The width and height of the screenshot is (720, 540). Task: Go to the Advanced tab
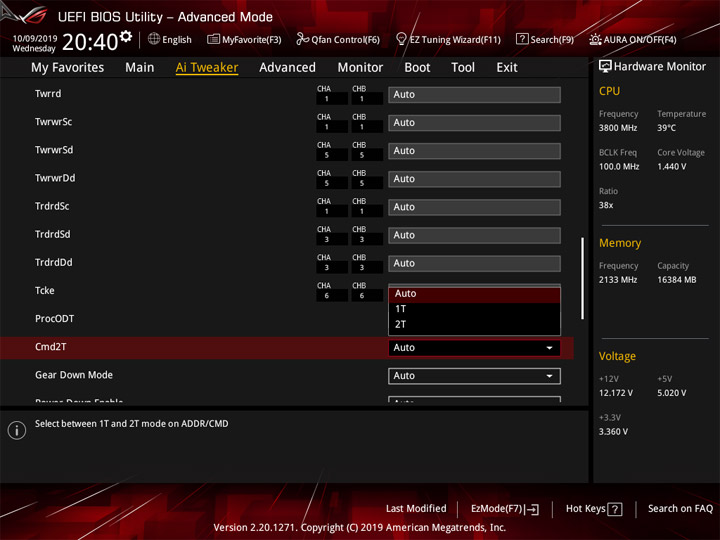point(287,68)
